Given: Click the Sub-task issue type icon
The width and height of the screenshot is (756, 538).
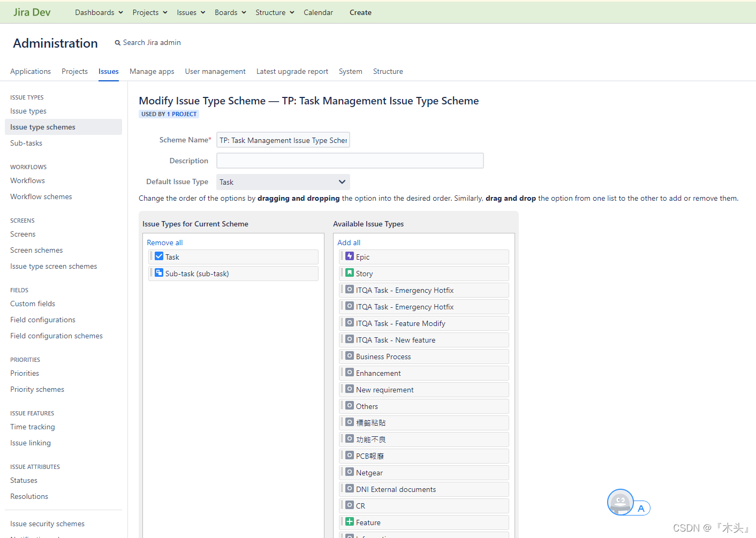Looking at the screenshot, I should [159, 273].
